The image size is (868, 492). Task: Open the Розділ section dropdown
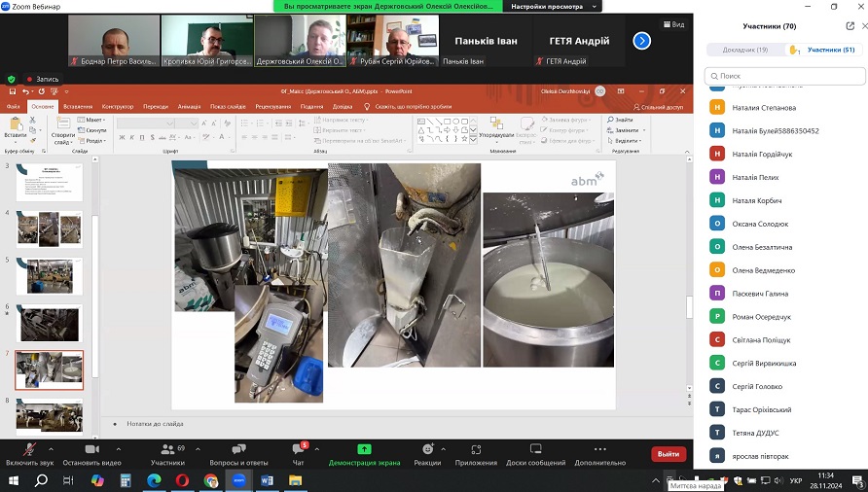(x=91, y=141)
